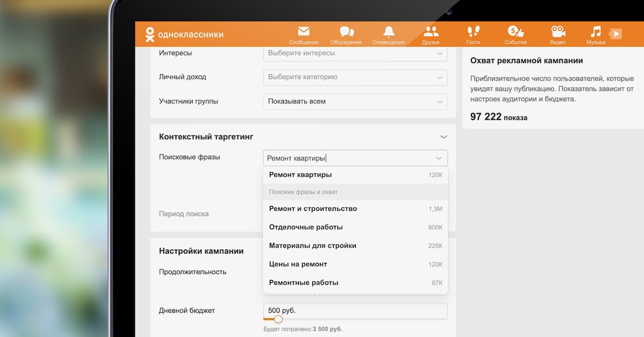644x337 pixels.
Task: Click the chevron in Поисковые фразы field
Action: 439,158
